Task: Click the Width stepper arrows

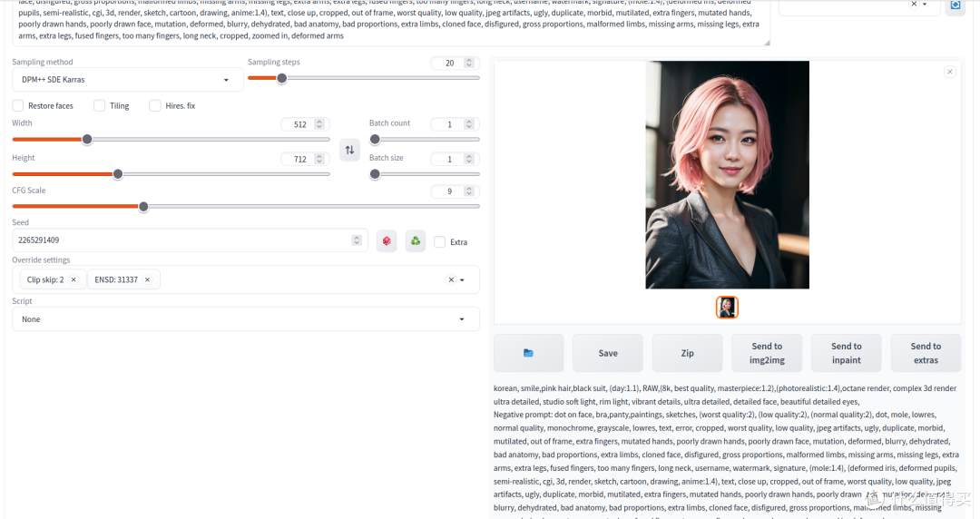Action: (x=319, y=124)
